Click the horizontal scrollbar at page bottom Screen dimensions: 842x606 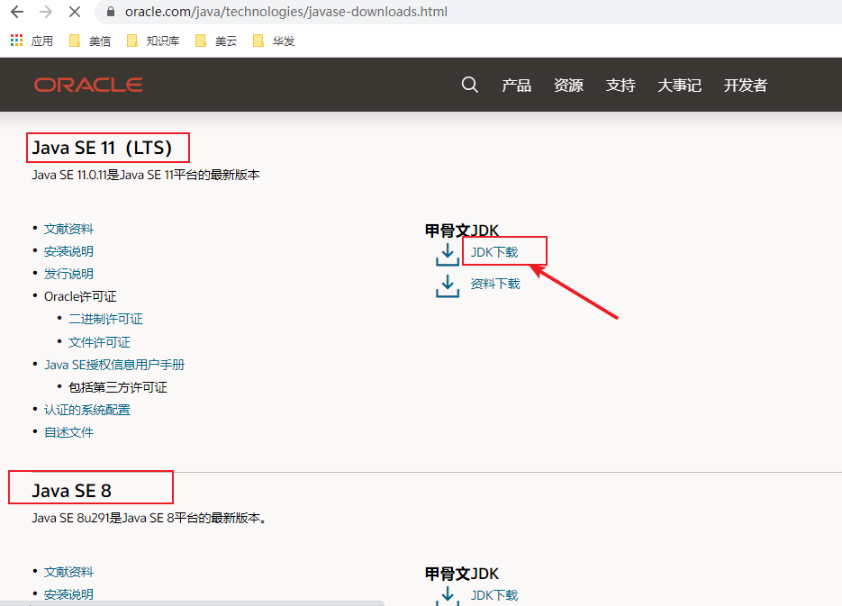[x=192, y=603]
